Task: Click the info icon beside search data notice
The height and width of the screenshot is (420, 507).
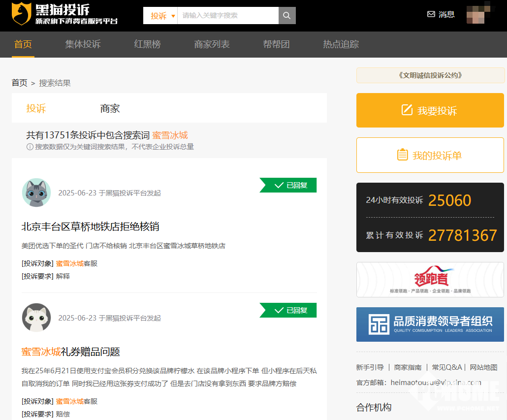Action: 30,147
